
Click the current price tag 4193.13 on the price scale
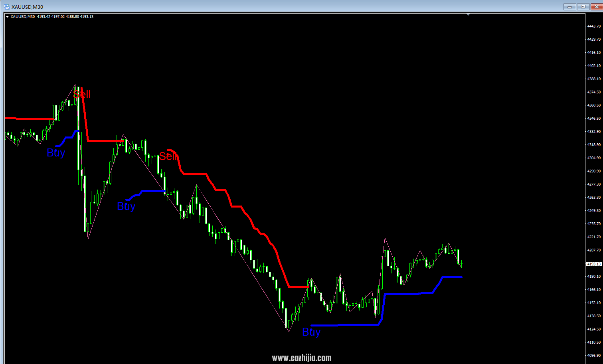(x=593, y=264)
